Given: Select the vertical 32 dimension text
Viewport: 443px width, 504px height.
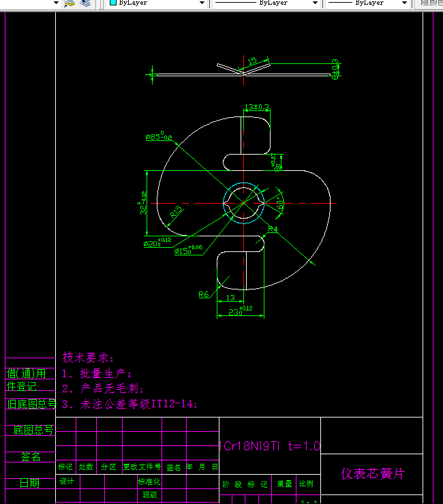Looking at the screenshot, I should click(x=143, y=203).
